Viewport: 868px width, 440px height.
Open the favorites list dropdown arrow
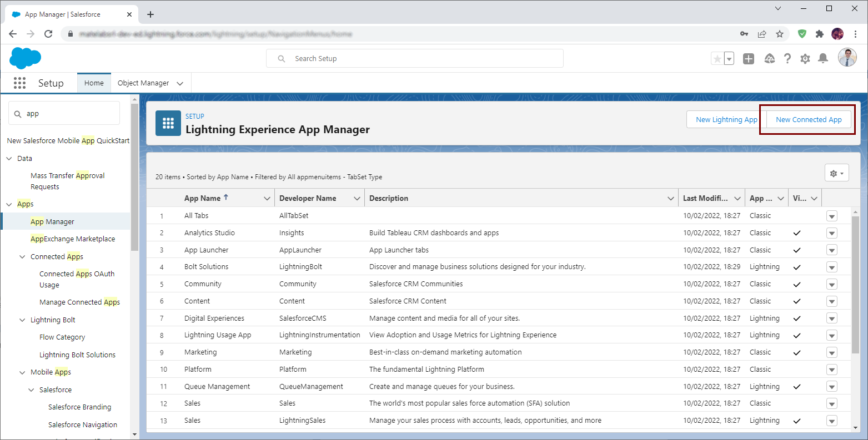coord(729,59)
